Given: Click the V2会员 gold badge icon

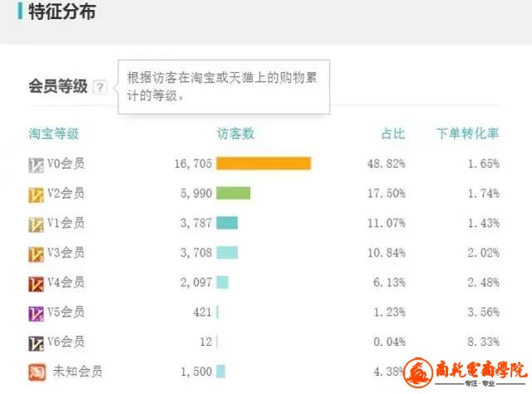Looking at the screenshot, I should coord(36,195).
